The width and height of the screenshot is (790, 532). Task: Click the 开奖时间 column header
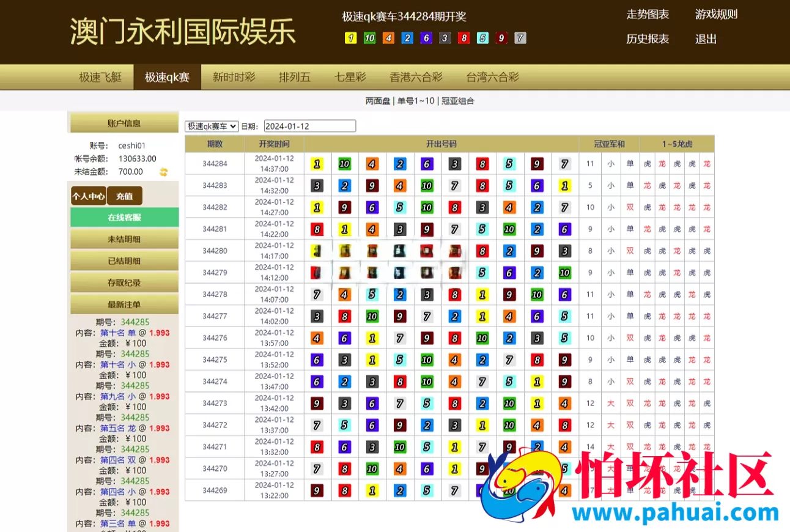point(275,144)
